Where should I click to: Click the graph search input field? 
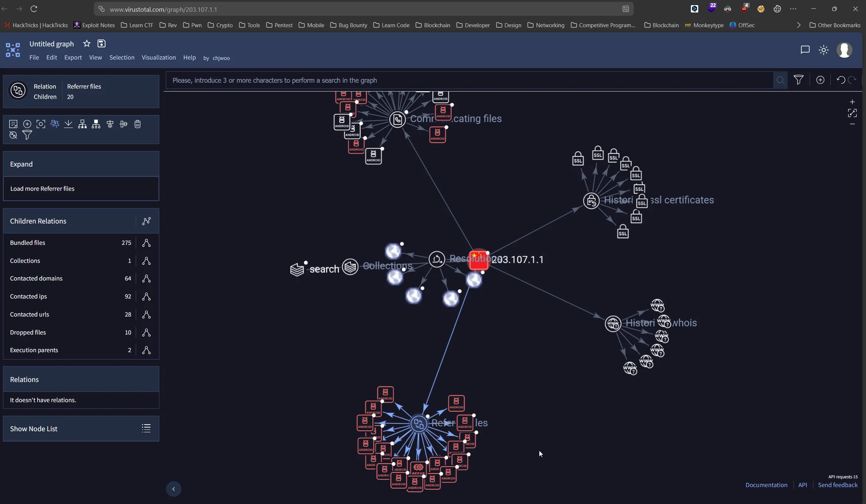469,81
